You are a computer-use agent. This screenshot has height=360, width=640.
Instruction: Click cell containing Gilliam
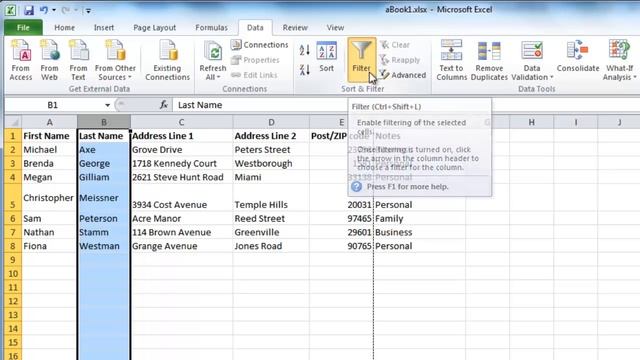[104, 177]
